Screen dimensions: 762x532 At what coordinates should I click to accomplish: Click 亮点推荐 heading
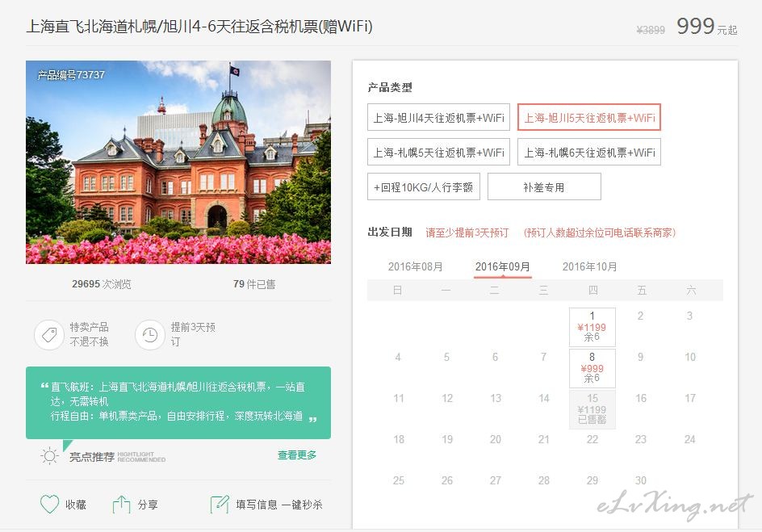92,457
